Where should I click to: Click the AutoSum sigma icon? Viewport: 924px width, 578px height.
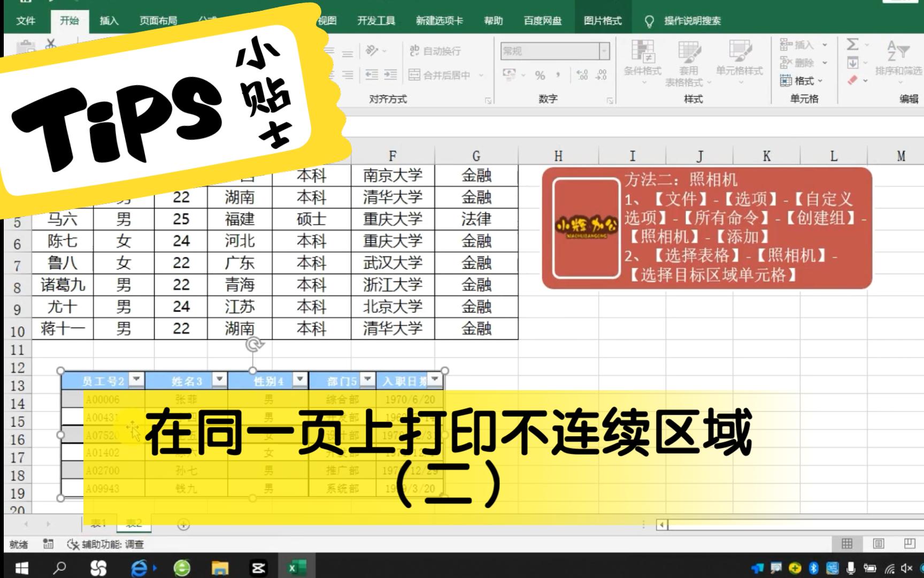point(853,44)
